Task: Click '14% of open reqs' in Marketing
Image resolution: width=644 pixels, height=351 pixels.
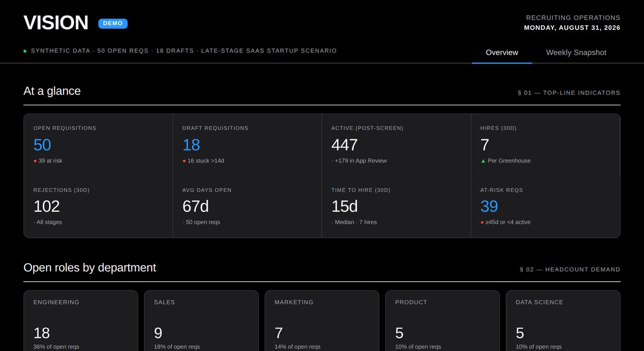Action: [297, 347]
